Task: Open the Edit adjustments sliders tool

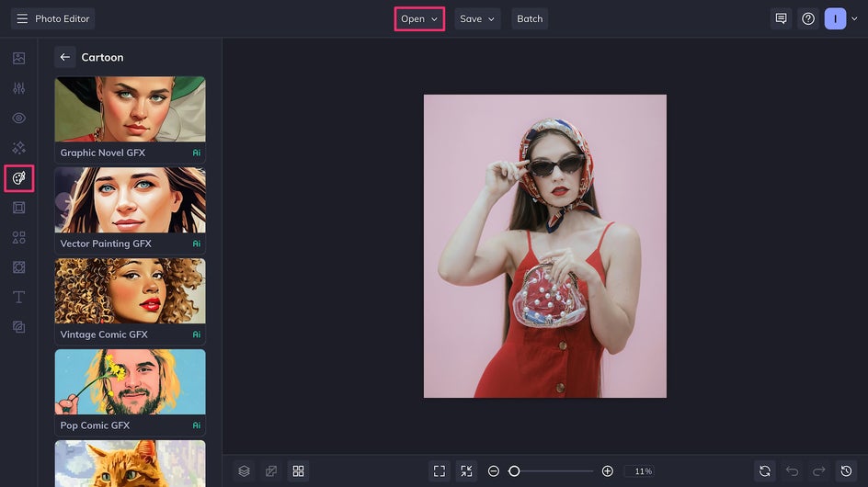Action: 18,88
